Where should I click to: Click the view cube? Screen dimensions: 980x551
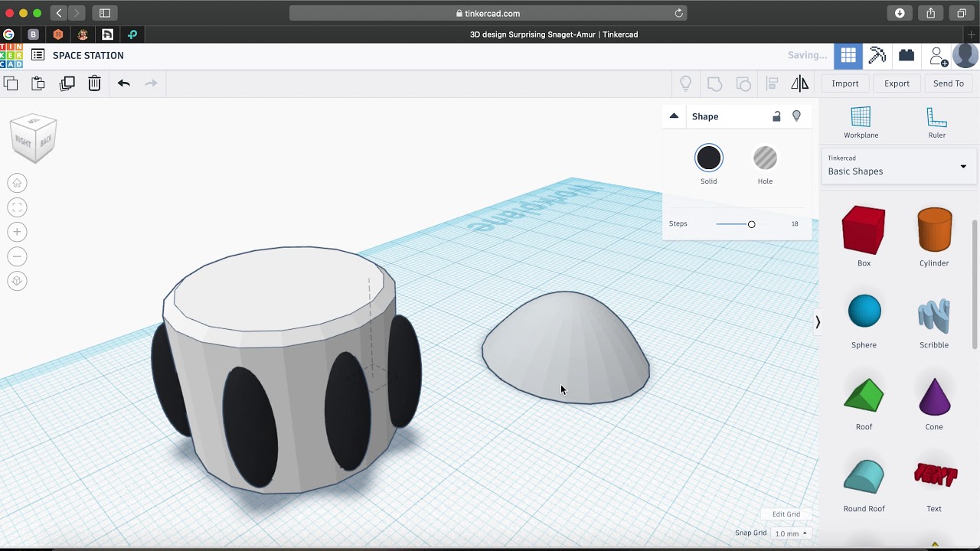pyautogui.click(x=34, y=138)
